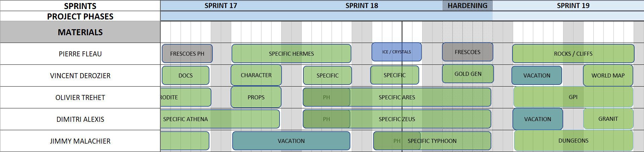Select the GOLD GEN hardening block
The height and width of the screenshot is (152, 644).
(468, 74)
